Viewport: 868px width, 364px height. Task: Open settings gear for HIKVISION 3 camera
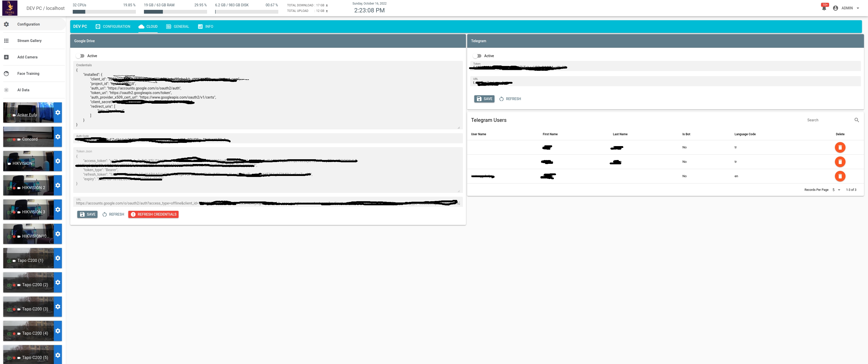58,210
